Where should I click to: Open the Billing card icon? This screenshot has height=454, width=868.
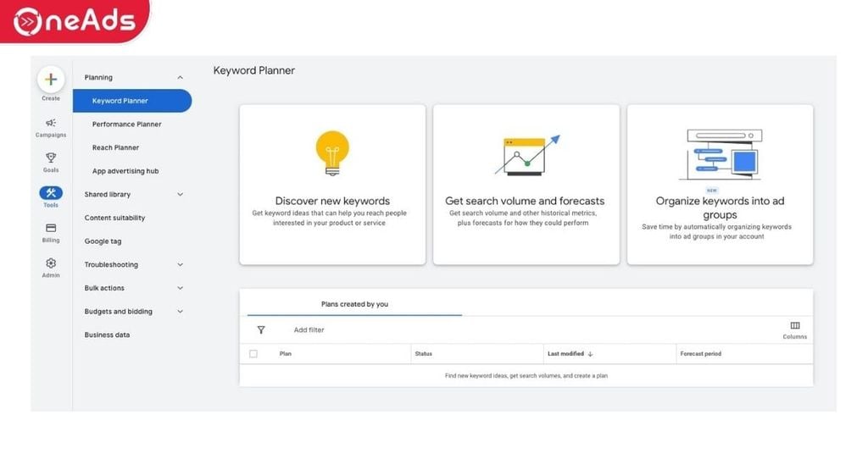coord(51,228)
